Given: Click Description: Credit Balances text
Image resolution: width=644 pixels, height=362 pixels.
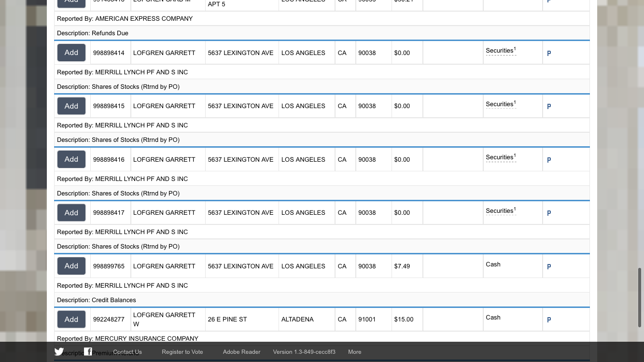Looking at the screenshot, I should point(97,300).
